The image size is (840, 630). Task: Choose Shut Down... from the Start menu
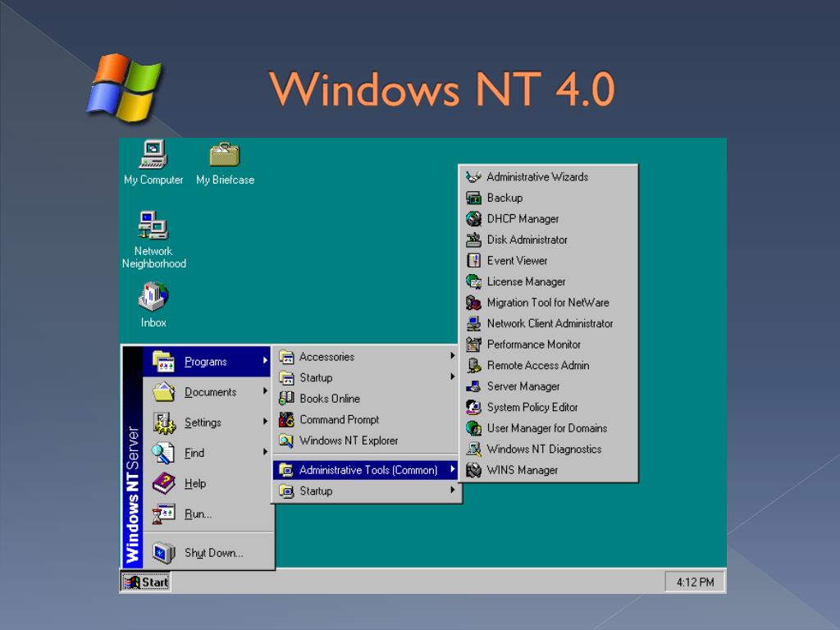(207, 552)
